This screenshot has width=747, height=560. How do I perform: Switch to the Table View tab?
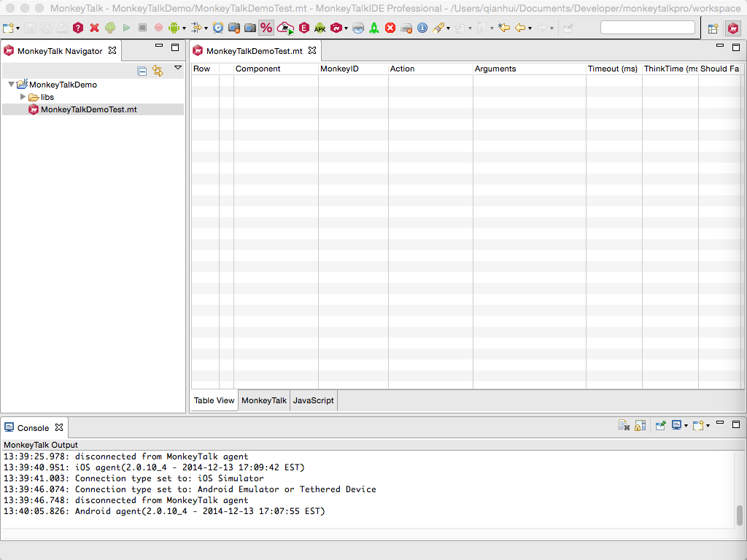(x=214, y=400)
